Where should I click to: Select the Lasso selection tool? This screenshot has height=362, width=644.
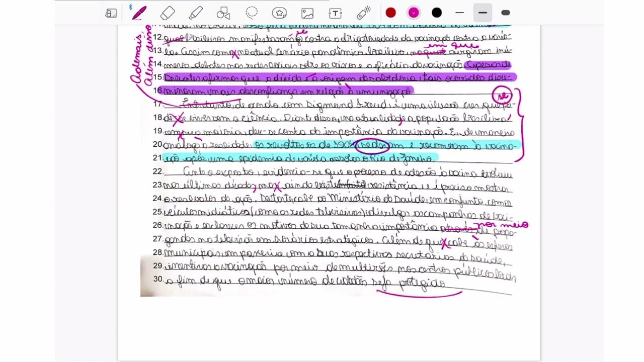click(252, 13)
